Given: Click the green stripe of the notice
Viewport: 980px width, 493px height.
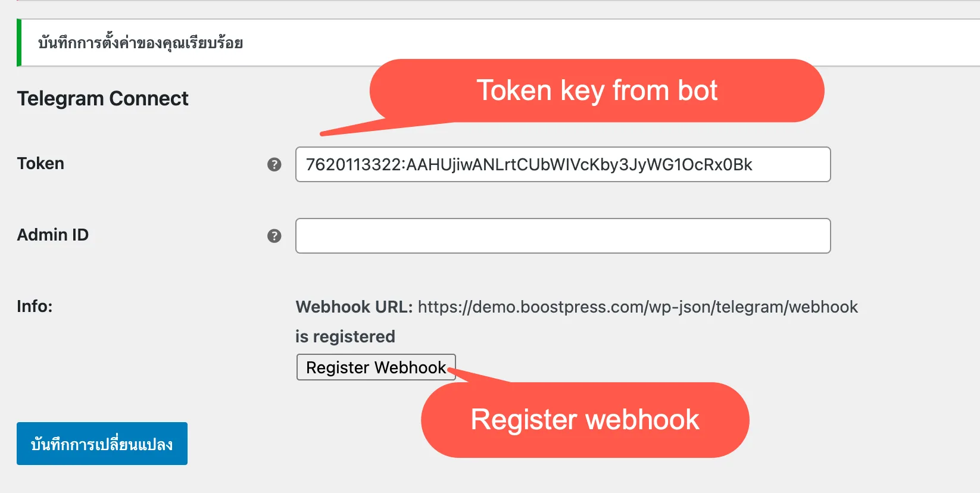Looking at the screenshot, I should (x=19, y=43).
